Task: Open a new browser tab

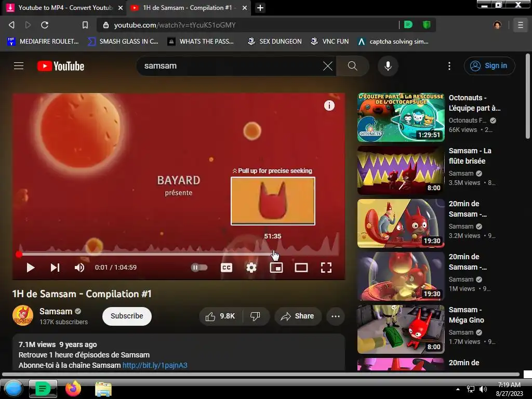Action: pos(260,8)
